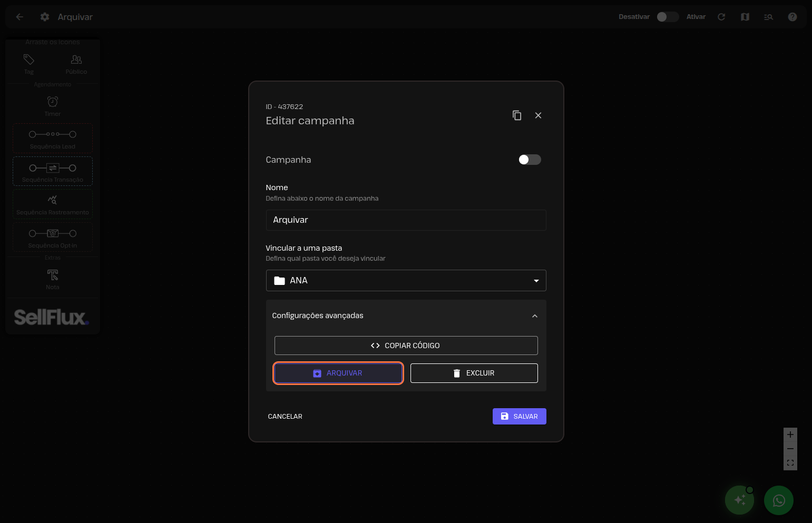Toggle the Desativar/Ativar switch in header

click(667, 17)
